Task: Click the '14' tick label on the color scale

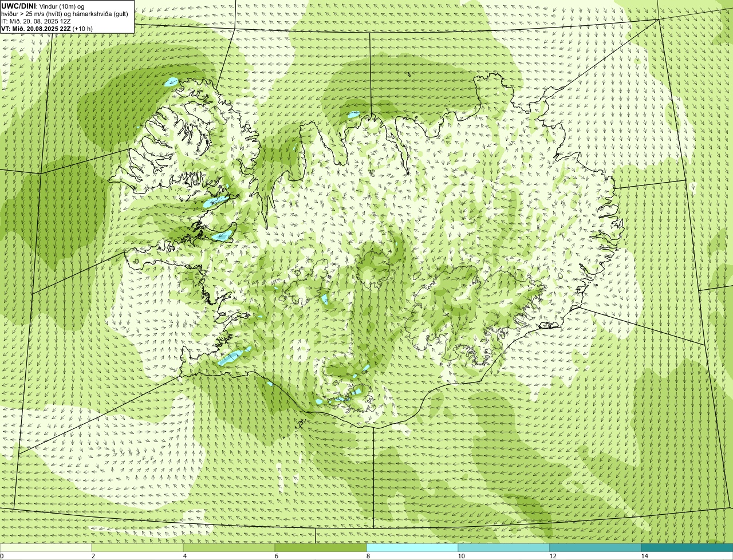Action: (x=645, y=556)
